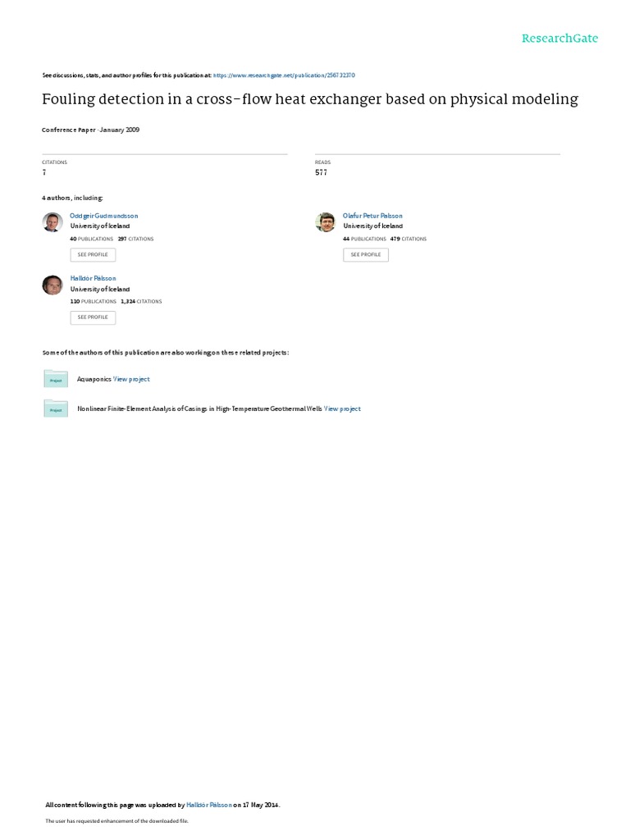
Task: Click the 577 reads count
Action: coord(321,172)
